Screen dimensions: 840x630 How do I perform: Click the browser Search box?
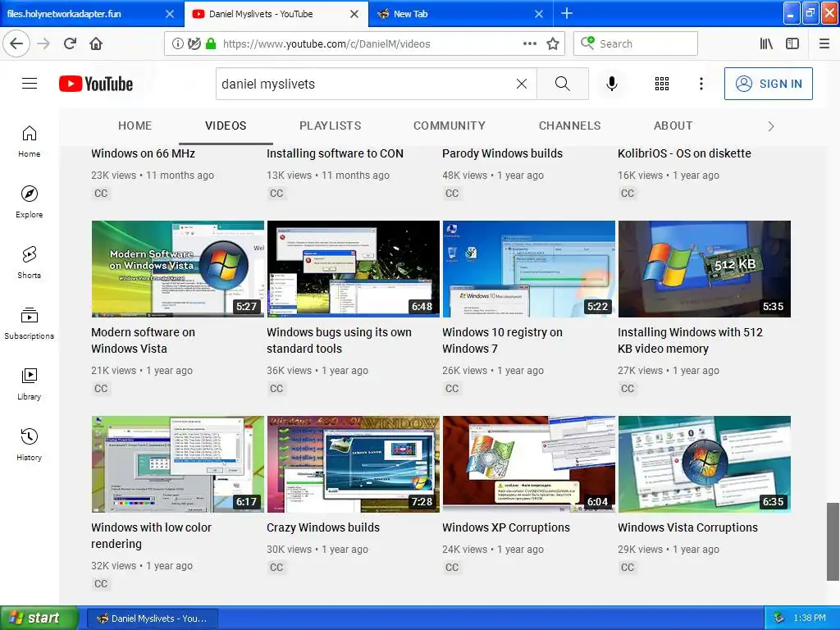click(x=636, y=44)
